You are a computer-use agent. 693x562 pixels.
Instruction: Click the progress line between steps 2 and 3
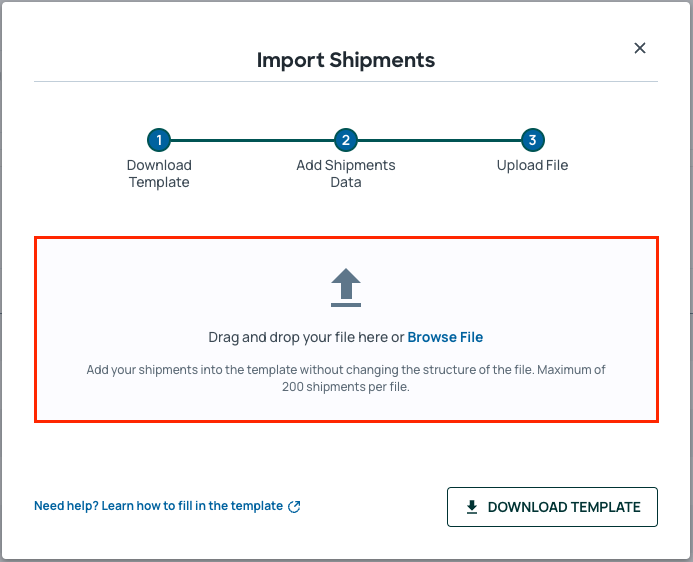coord(439,140)
